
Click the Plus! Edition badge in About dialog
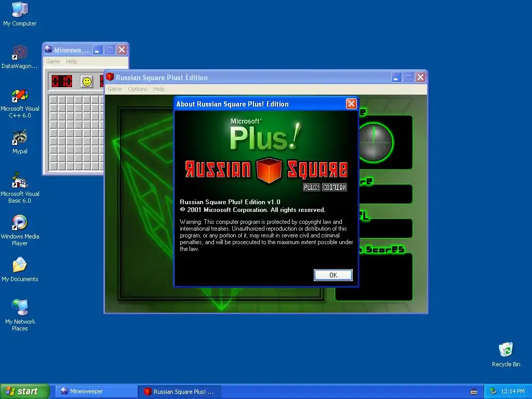[x=325, y=187]
